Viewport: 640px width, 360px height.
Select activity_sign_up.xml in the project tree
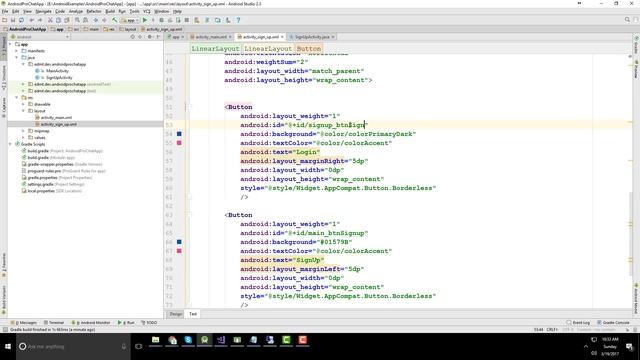(58, 124)
